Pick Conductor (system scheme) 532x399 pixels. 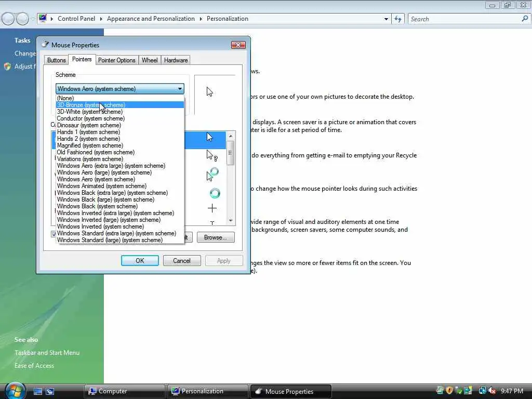point(120,118)
